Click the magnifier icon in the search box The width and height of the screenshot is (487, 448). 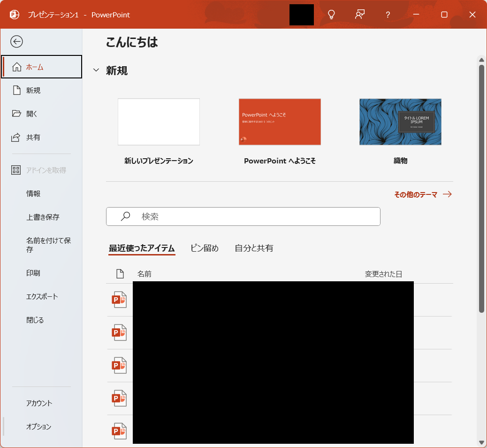pyautogui.click(x=125, y=216)
